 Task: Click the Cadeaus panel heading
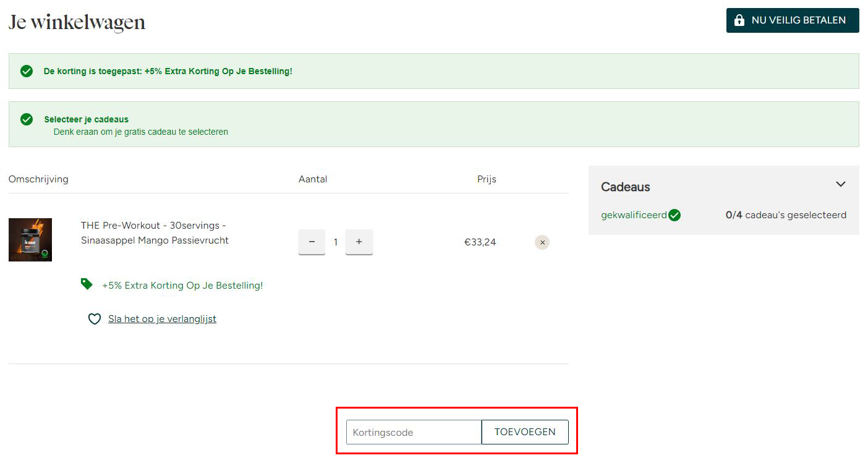(626, 187)
